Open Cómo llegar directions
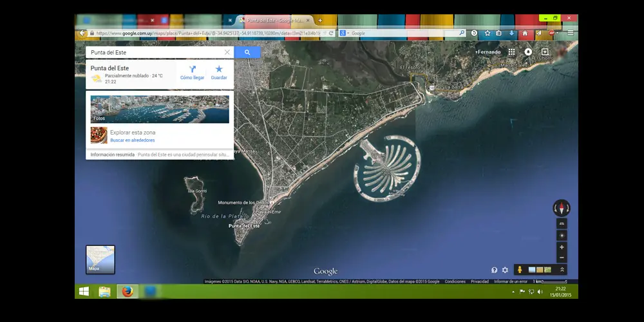 pyautogui.click(x=192, y=73)
